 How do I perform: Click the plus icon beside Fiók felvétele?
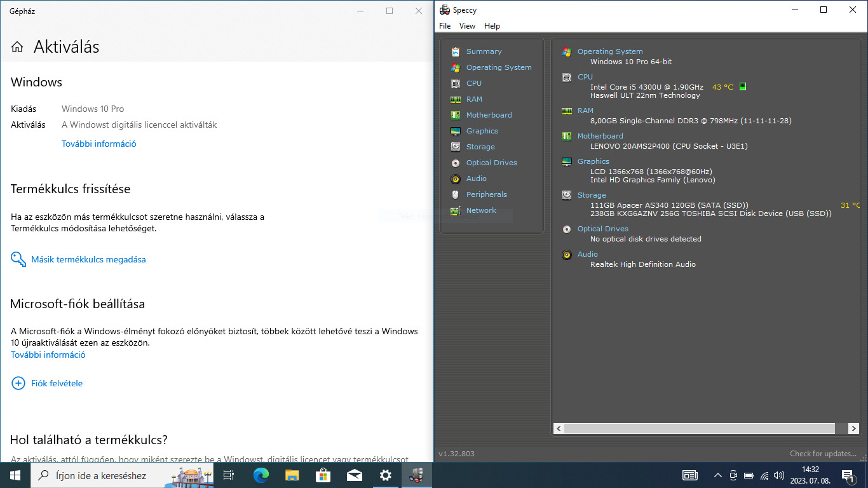[x=18, y=383]
